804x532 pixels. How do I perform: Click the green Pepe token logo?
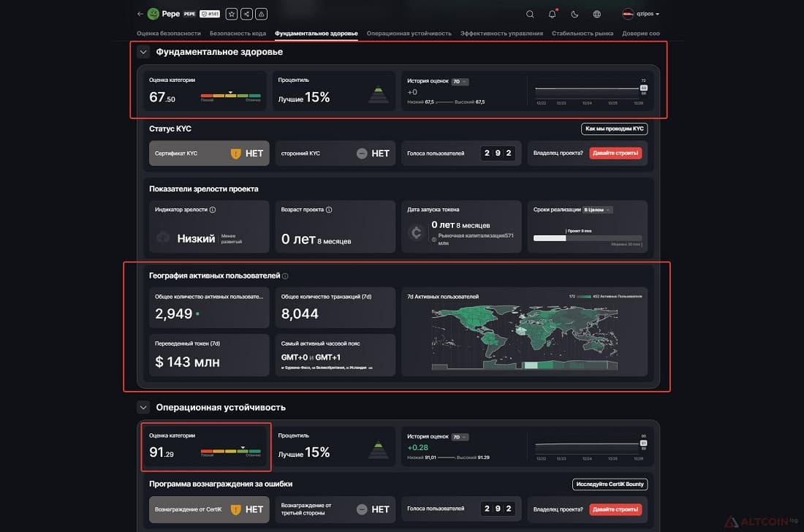153,14
